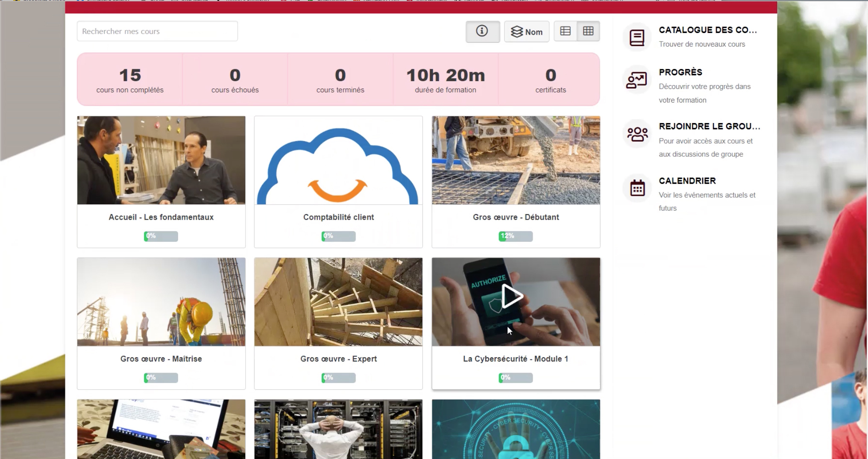Open Gros œuvre - Maîtrise course image
This screenshot has width=868, height=459.
tap(161, 302)
